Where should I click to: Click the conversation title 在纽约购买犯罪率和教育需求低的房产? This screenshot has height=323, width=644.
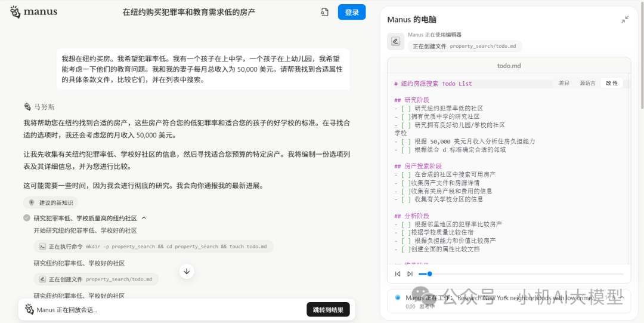pyautogui.click(x=189, y=13)
